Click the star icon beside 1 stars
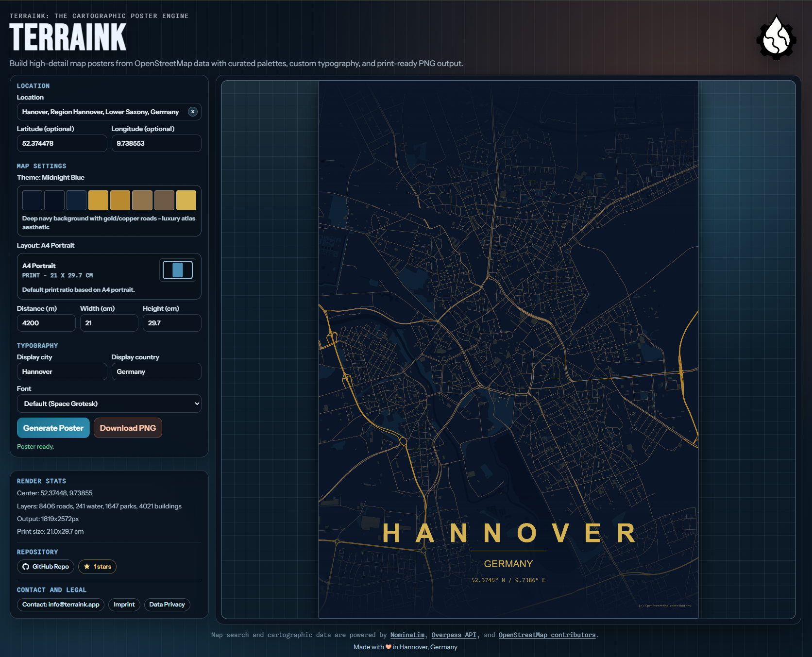This screenshot has height=657, width=812. coord(87,567)
